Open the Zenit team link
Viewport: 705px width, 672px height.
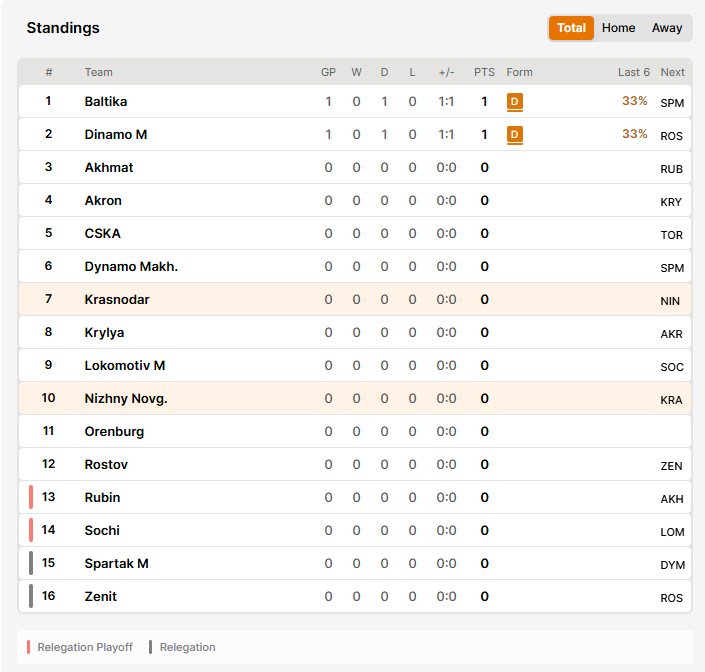tap(100, 596)
